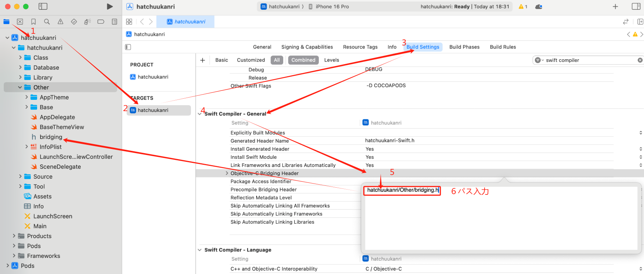
Task: Switch to Levels view
Action: pos(332,60)
